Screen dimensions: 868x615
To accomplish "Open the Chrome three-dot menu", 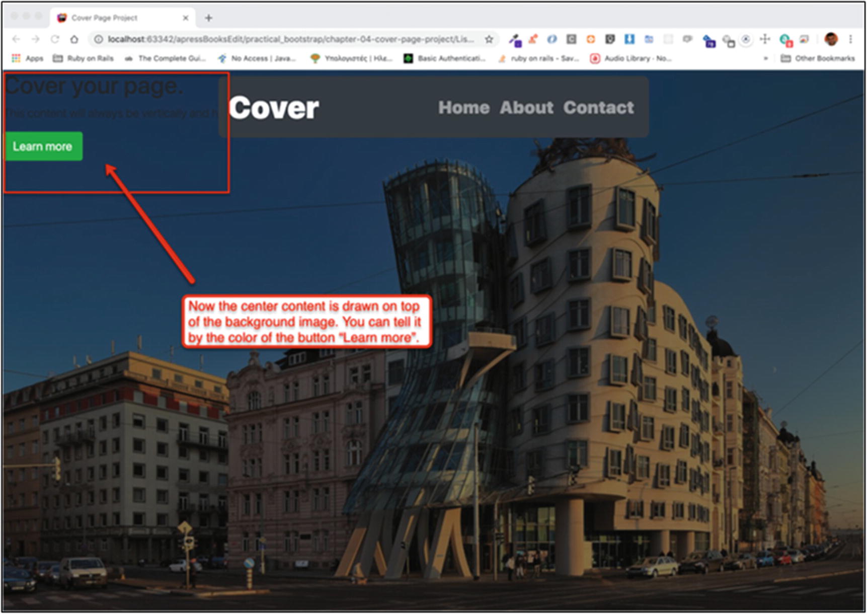I will pos(850,39).
